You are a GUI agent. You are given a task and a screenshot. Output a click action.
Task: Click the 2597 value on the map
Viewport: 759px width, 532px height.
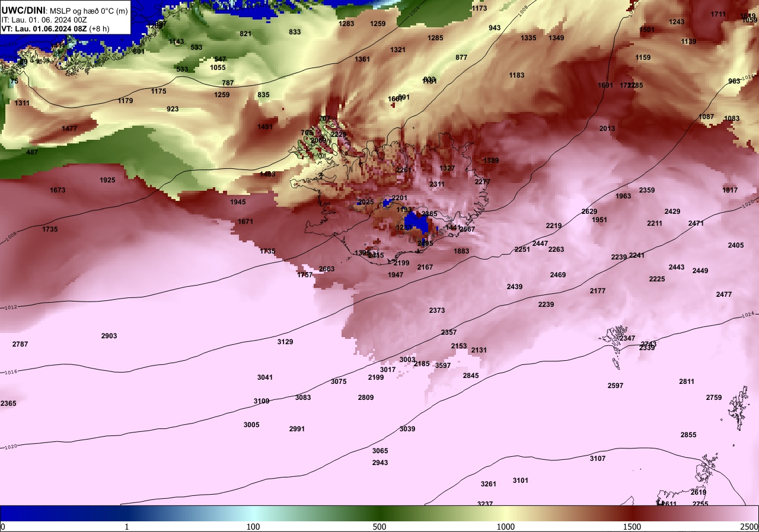[x=616, y=386]
